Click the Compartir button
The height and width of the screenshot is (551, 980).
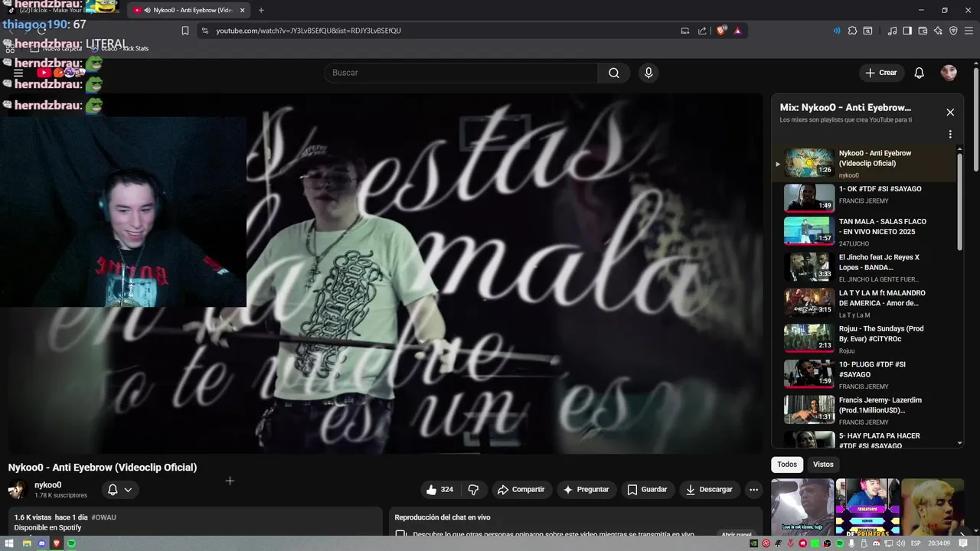(x=521, y=490)
